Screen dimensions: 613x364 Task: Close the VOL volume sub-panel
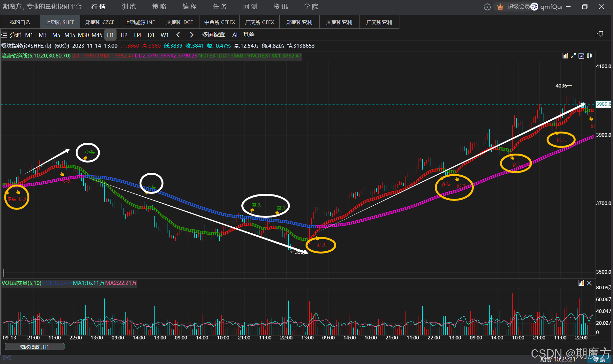(589, 283)
